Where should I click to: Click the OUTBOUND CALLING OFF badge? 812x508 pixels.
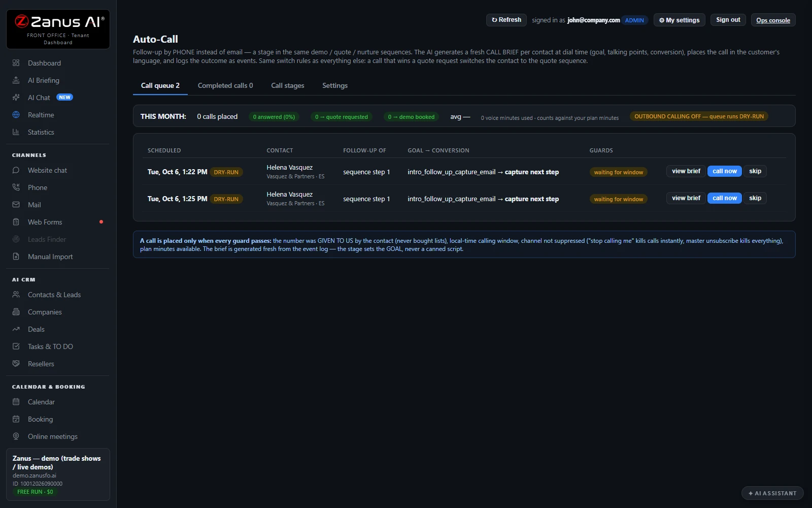point(699,116)
